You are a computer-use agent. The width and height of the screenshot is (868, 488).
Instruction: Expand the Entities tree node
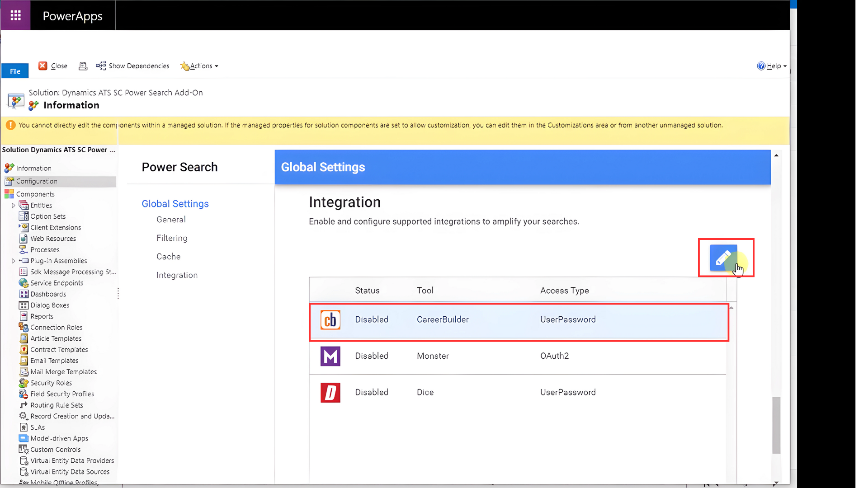pos(14,206)
